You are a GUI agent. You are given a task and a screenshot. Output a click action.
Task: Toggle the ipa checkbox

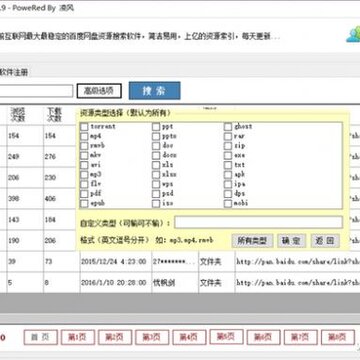pyautogui.click(x=228, y=184)
